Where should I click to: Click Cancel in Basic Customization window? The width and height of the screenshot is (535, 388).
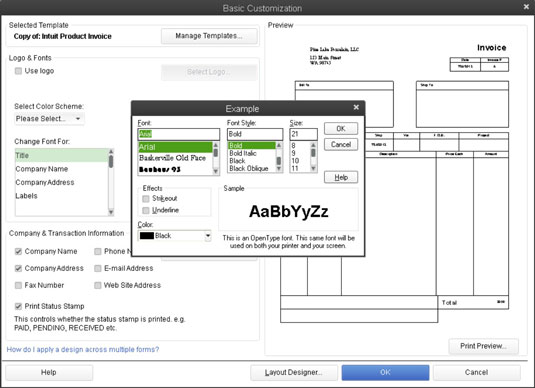477,373
